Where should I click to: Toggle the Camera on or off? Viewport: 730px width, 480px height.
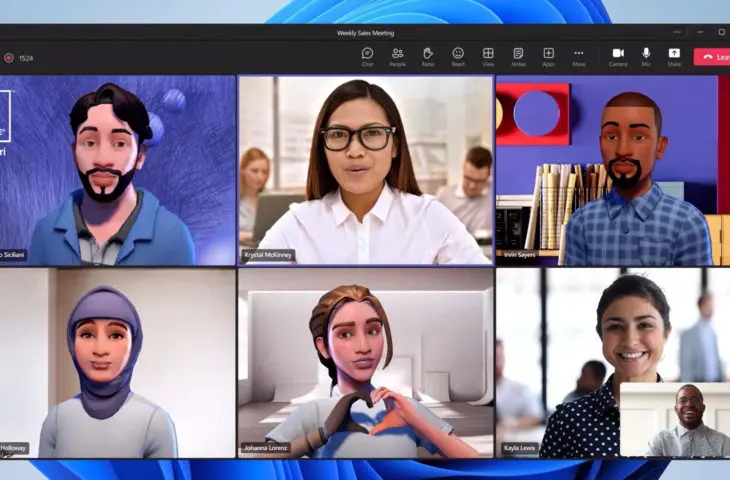[x=618, y=57]
